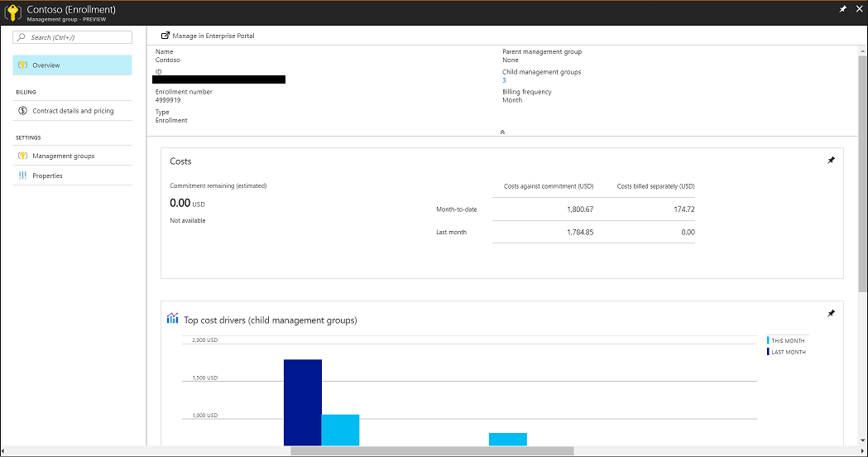Click the month-to-date cost 1,800.67
This screenshot has height=457, width=868.
point(580,209)
